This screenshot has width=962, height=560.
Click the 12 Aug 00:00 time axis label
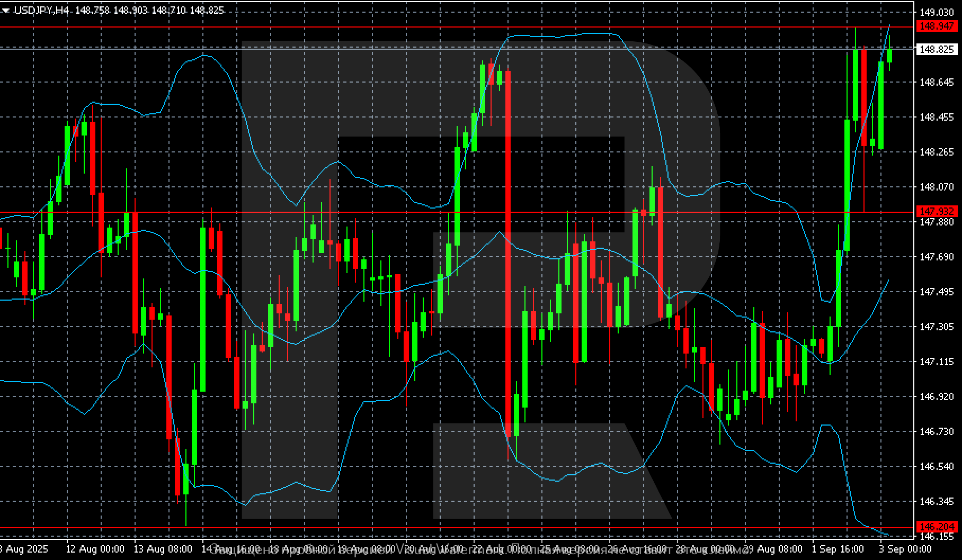click(95, 549)
